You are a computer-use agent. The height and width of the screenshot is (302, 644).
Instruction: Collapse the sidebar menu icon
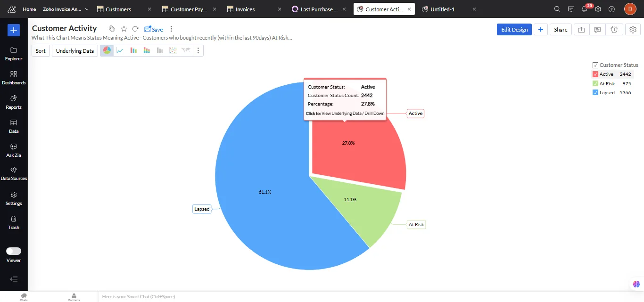[x=14, y=279]
